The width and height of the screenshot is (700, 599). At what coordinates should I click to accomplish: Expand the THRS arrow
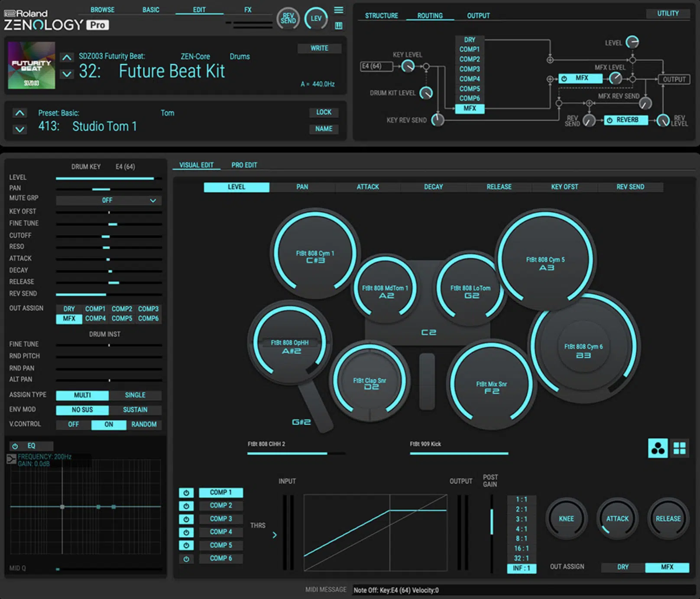click(x=275, y=535)
